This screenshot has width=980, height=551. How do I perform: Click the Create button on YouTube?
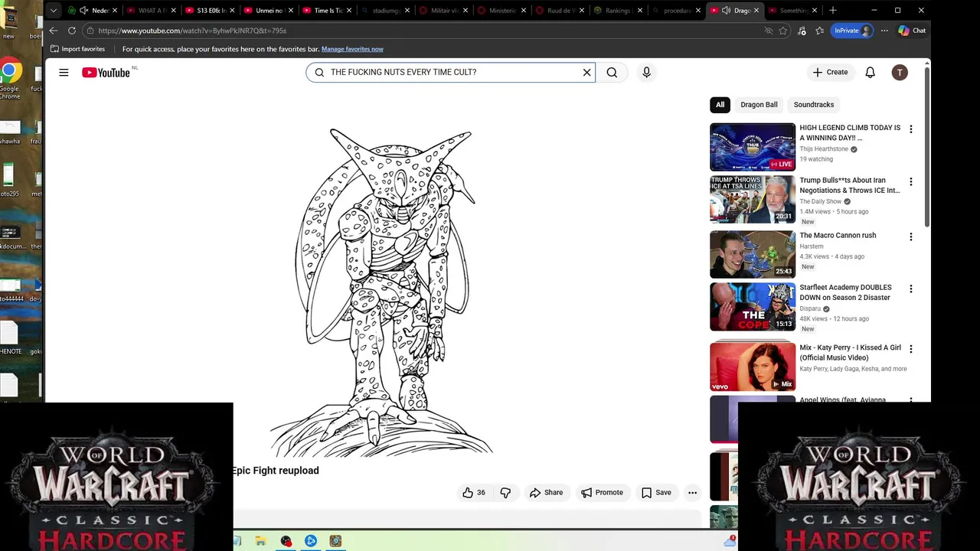[831, 73]
